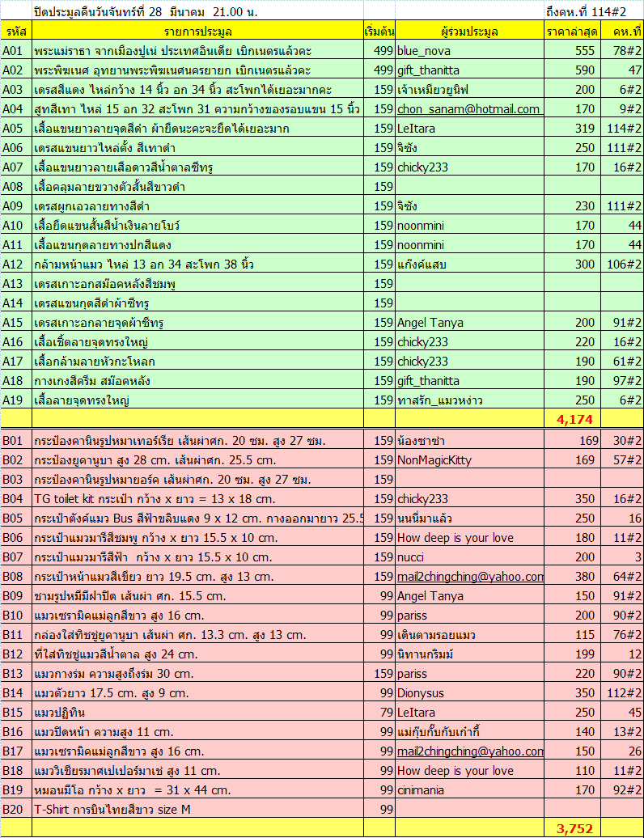Select the cinimania bidder cell
This screenshot has width=644, height=838.
click(469, 790)
